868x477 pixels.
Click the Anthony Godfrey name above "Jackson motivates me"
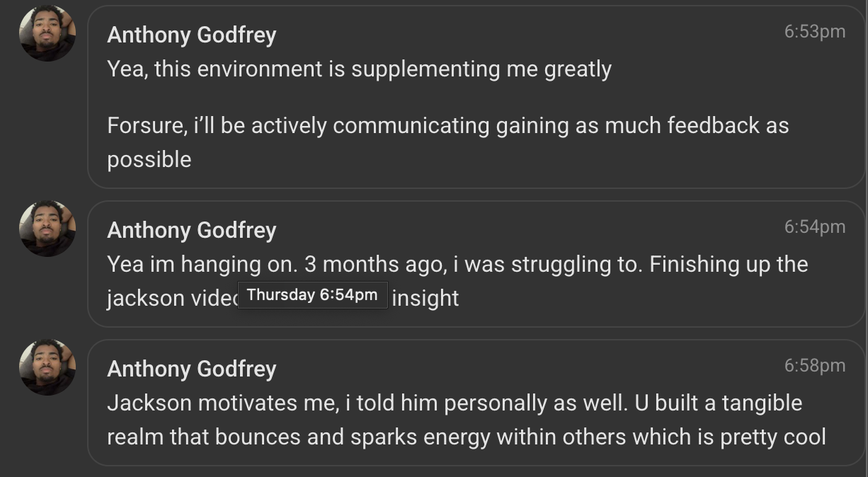click(x=191, y=369)
